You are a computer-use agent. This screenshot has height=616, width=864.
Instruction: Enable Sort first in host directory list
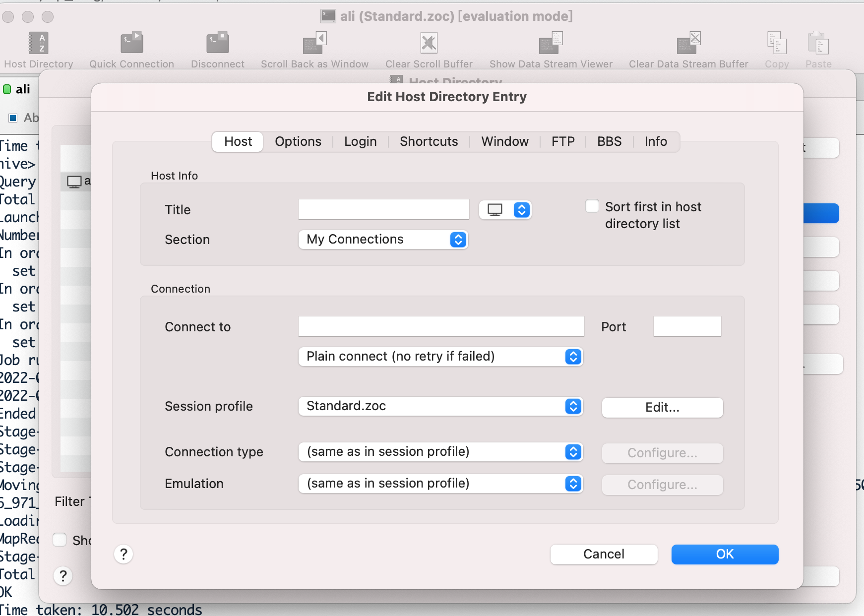(x=592, y=206)
